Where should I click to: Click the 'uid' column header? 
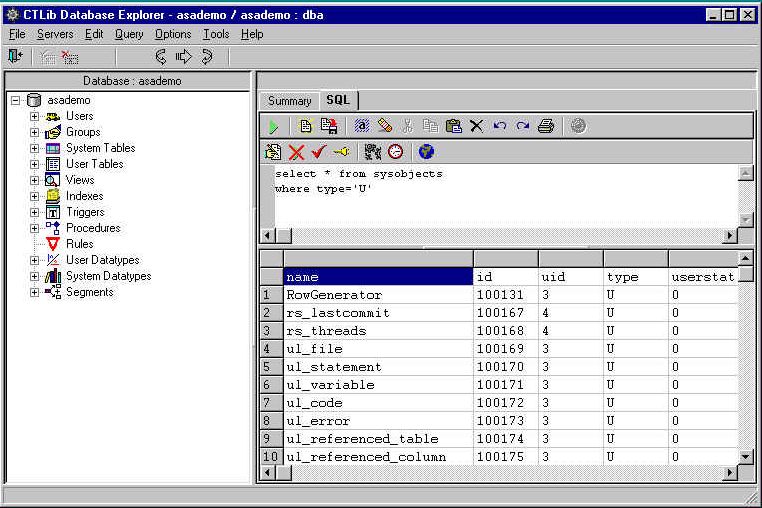pyautogui.click(x=571, y=277)
